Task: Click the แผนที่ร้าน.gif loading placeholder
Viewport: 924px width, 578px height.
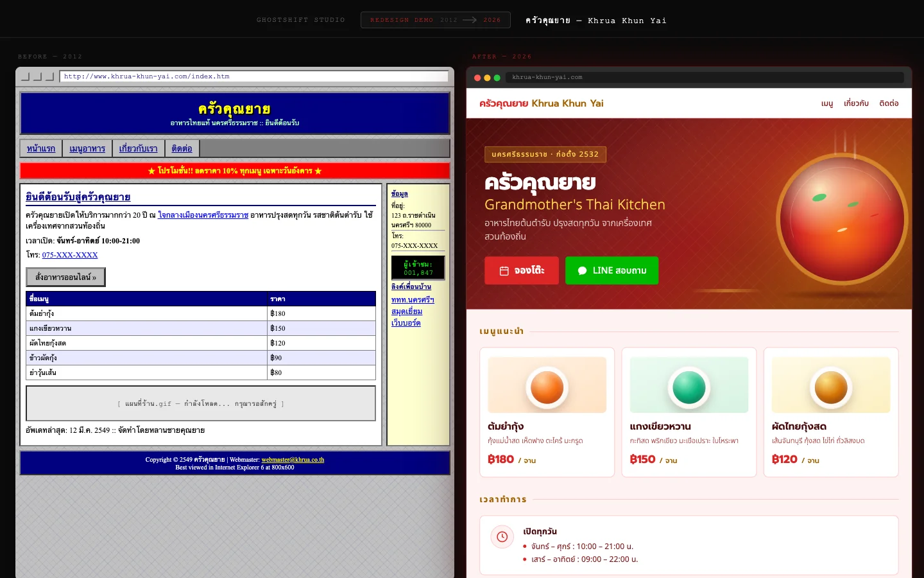Action: click(x=201, y=403)
